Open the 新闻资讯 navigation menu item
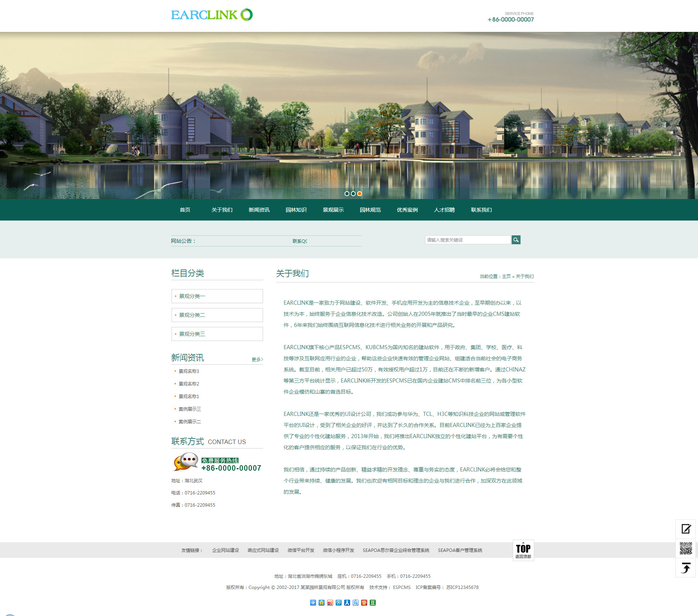The height and width of the screenshot is (616, 698). [259, 210]
